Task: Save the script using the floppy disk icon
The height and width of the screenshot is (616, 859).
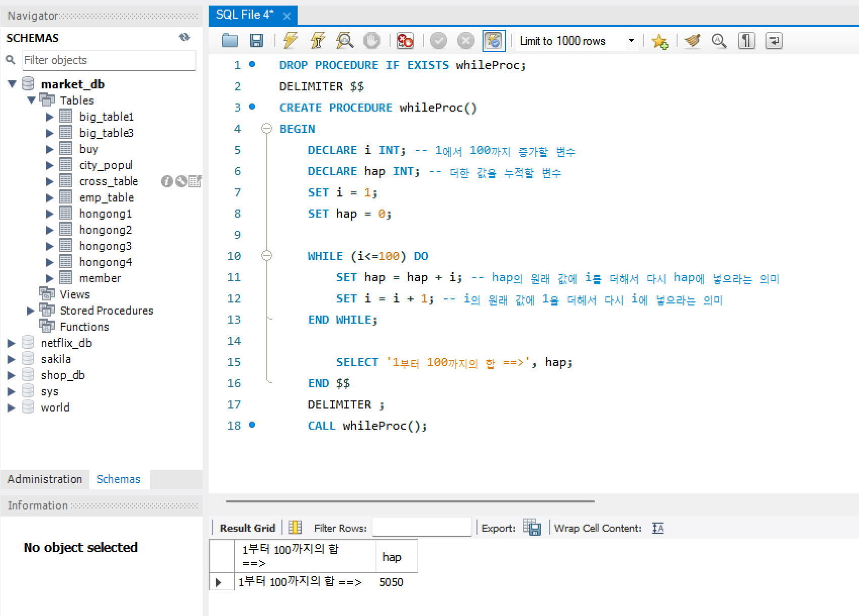Action: [x=257, y=40]
